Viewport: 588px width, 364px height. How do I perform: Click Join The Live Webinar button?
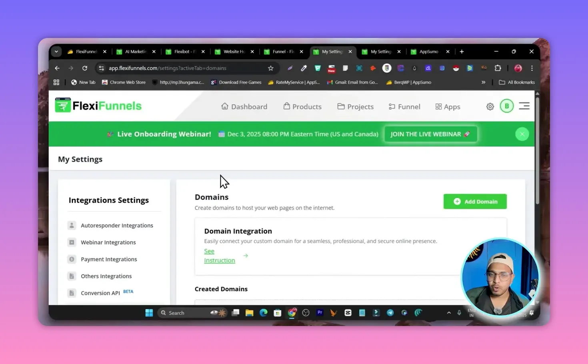tap(431, 134)
